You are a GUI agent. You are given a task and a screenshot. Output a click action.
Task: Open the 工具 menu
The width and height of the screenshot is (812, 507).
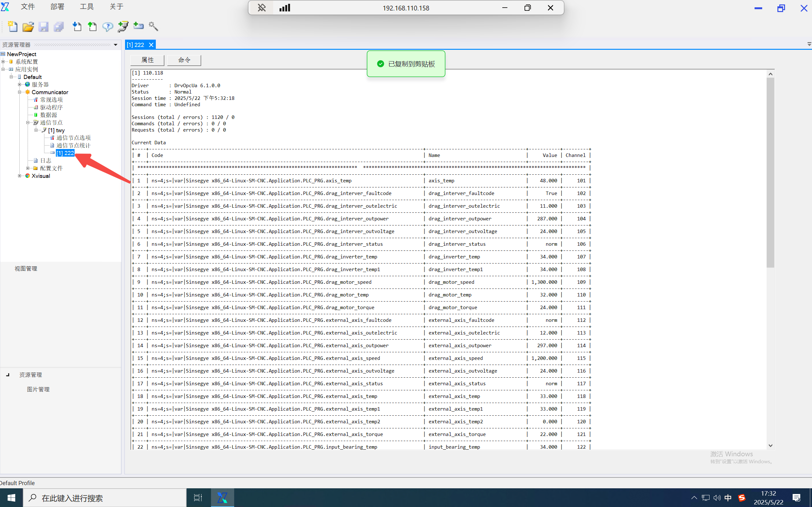click(x=87, y=7)
